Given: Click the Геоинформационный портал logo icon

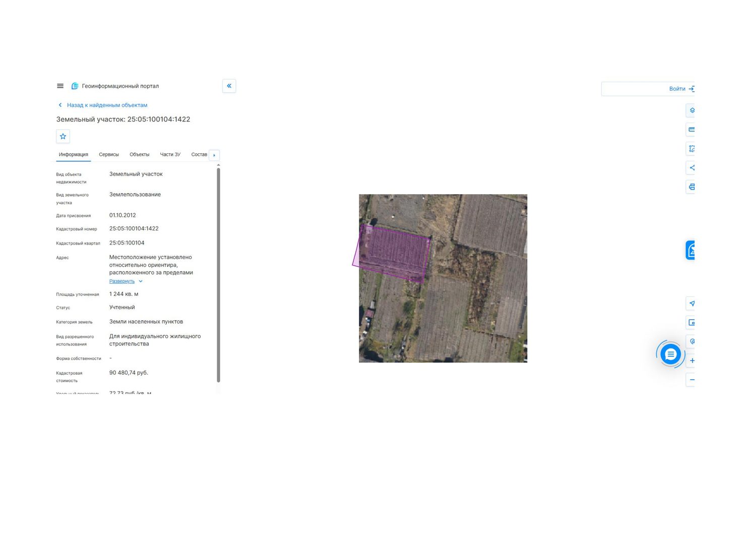Looking at the screenshot, I should (x=75, y=86).
